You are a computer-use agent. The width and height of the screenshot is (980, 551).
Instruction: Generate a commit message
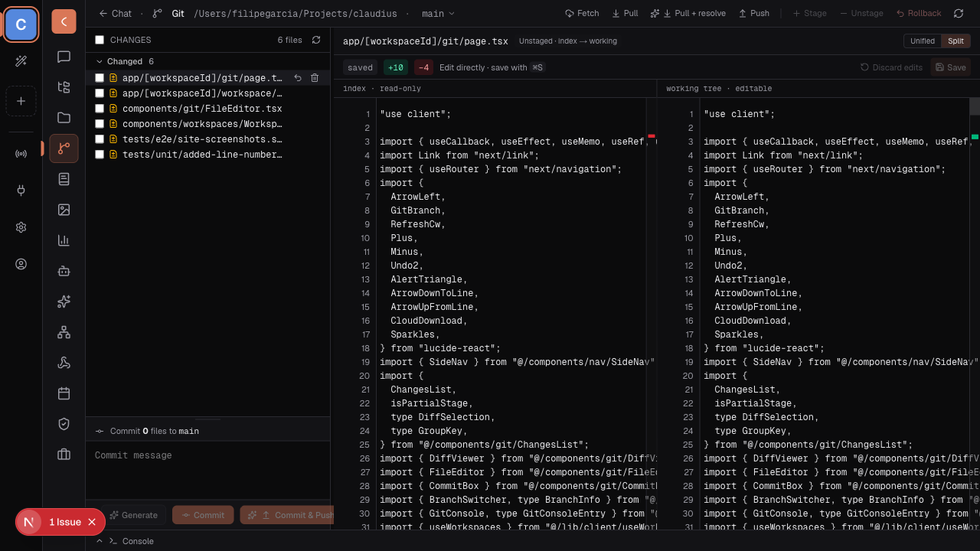pos(133,515)
